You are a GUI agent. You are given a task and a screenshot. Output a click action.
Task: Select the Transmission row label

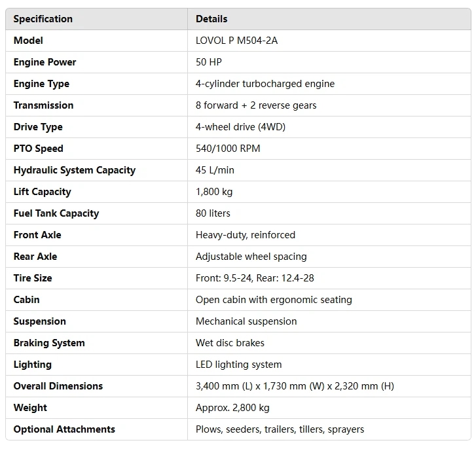43,105
